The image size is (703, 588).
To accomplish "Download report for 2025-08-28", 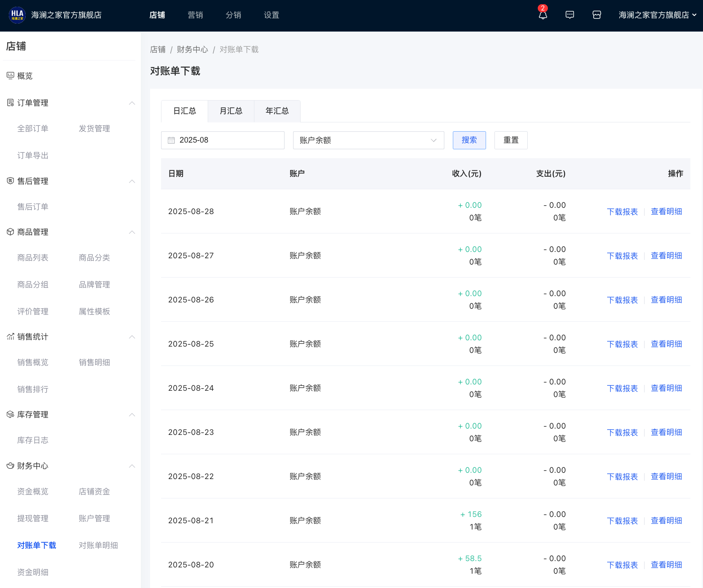I will [x=622, y=212].
